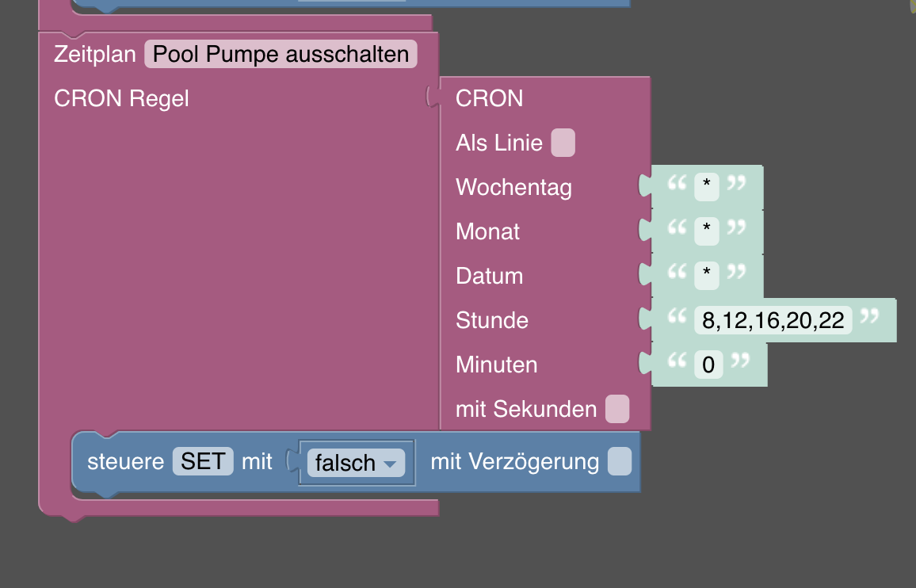Viewport: 916px width, 588px height.
Task: Click closing quote icon of Stunde text block
Action: (869, 319)
